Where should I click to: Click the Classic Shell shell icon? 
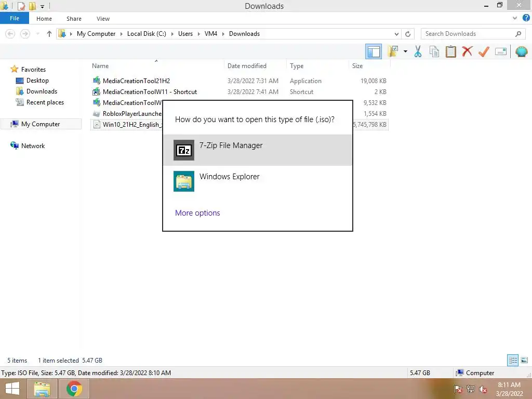pos(522,51)
